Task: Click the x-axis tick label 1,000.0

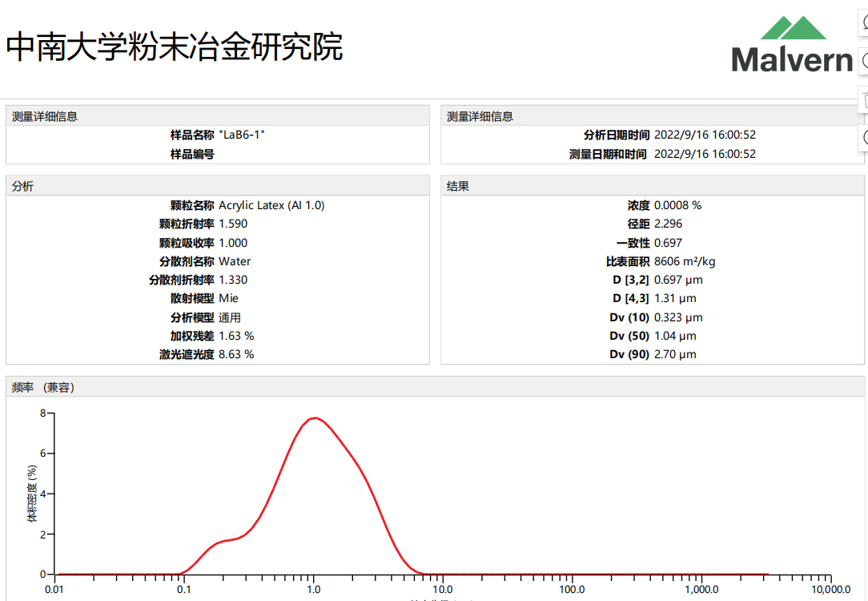Action: pos(702,589)
